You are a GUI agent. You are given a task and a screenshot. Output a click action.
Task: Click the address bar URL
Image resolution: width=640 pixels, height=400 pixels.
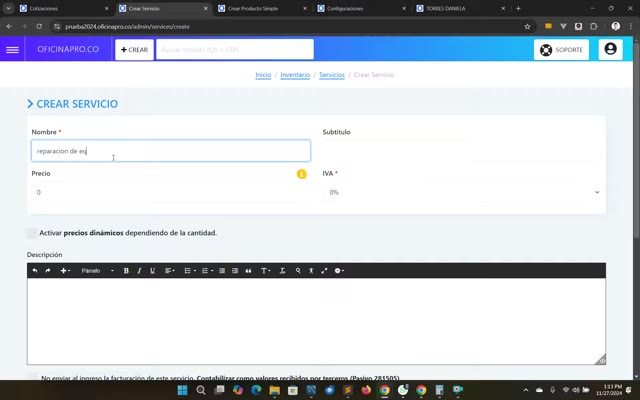(x=127, y=27)
